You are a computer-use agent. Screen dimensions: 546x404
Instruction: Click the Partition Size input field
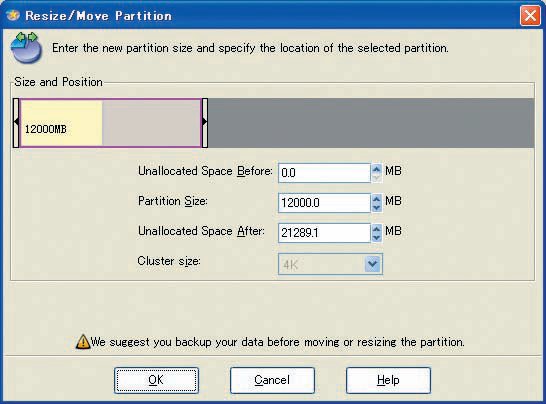pyautogui.click(x=324, y=203)
